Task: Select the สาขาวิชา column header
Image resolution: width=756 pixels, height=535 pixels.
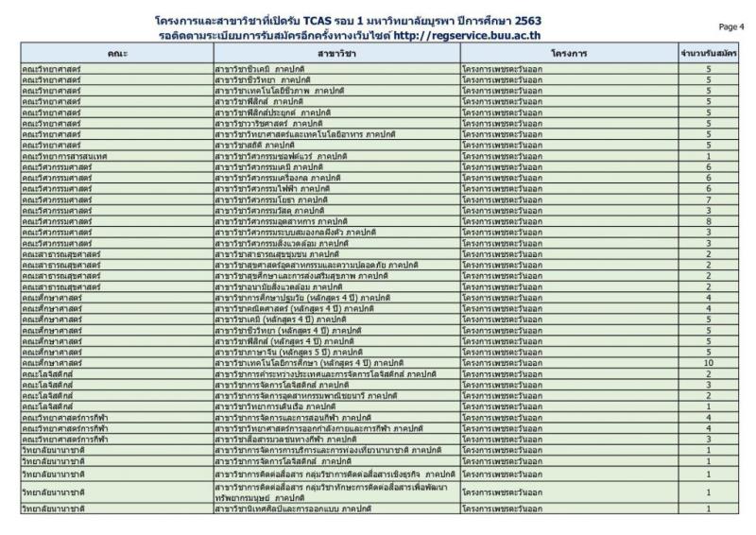Action: point(335,54)
